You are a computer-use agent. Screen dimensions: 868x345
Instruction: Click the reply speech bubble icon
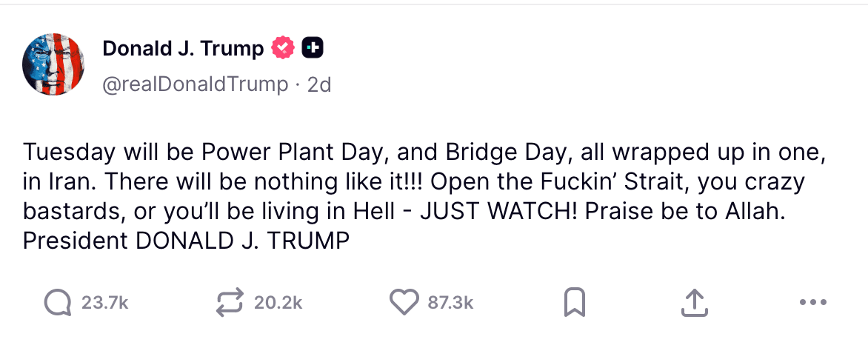[x=57, y=302]
